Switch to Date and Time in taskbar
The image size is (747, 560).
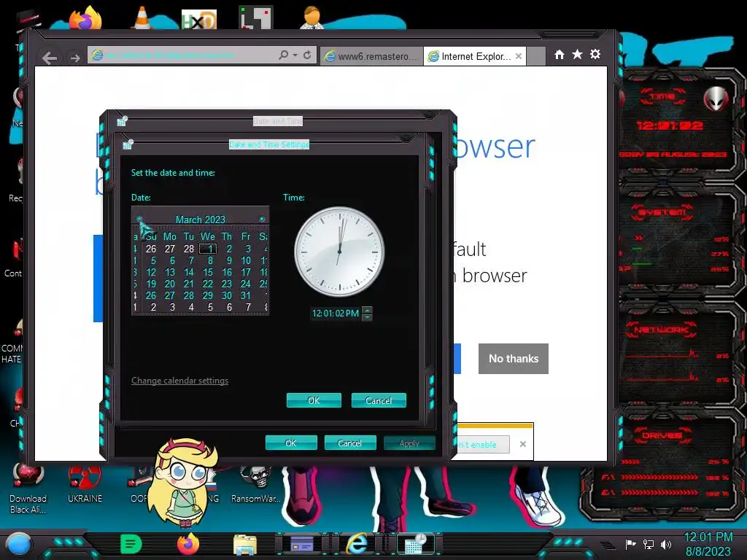414,544
